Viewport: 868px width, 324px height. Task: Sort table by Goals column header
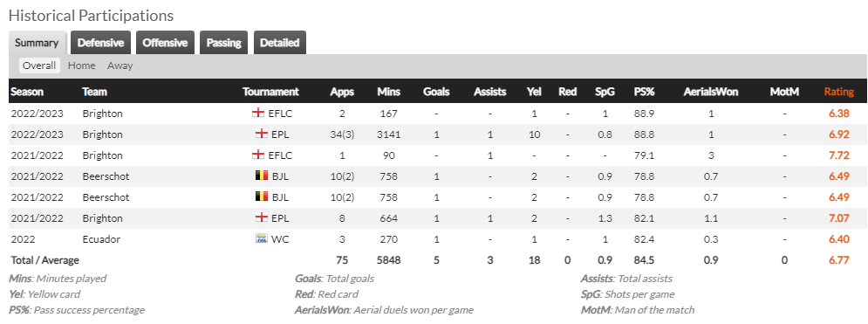pos(436,92)
